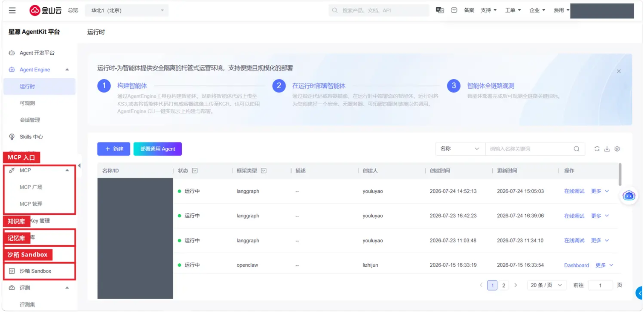Open 评测集 in the sidebar
The image size is (644, 312).
[27, 304]
